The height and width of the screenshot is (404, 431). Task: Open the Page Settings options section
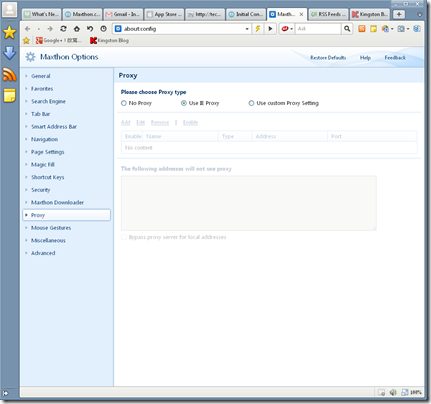tap(48, 152)
